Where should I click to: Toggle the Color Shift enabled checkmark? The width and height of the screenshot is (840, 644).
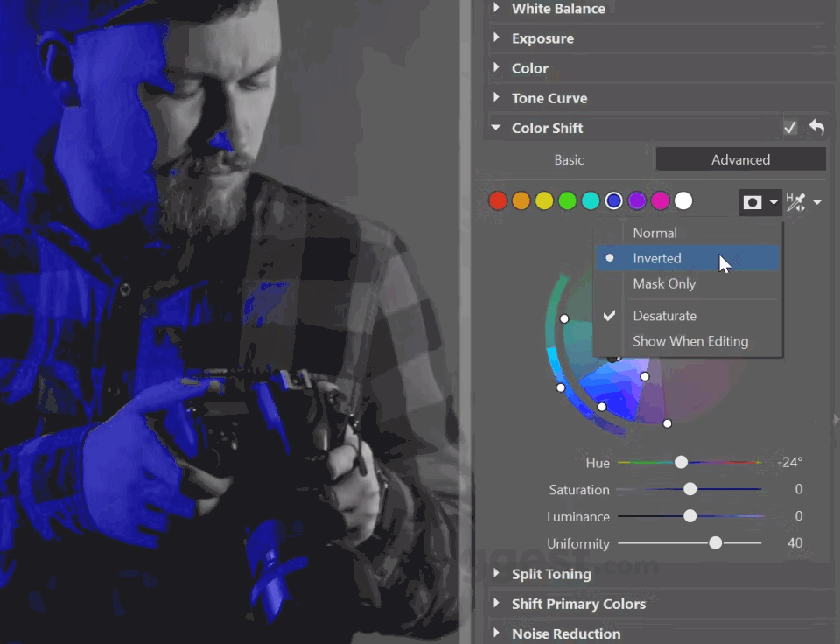789,127
